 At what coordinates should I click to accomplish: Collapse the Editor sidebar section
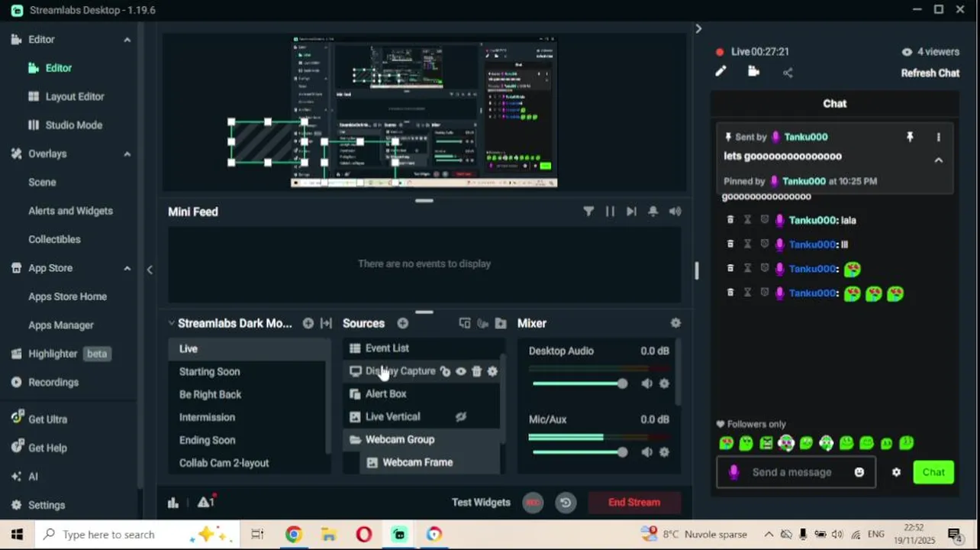click(x=127, y=40)
